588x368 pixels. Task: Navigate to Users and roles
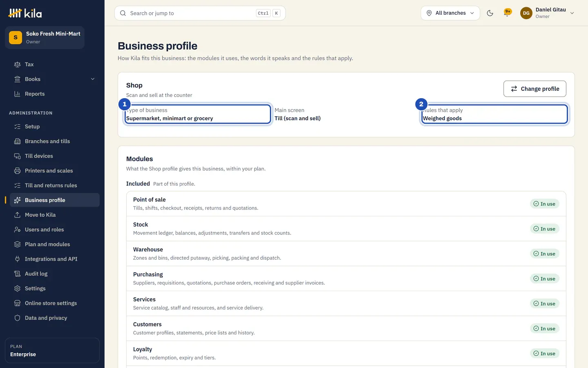(x=55, y=229)
